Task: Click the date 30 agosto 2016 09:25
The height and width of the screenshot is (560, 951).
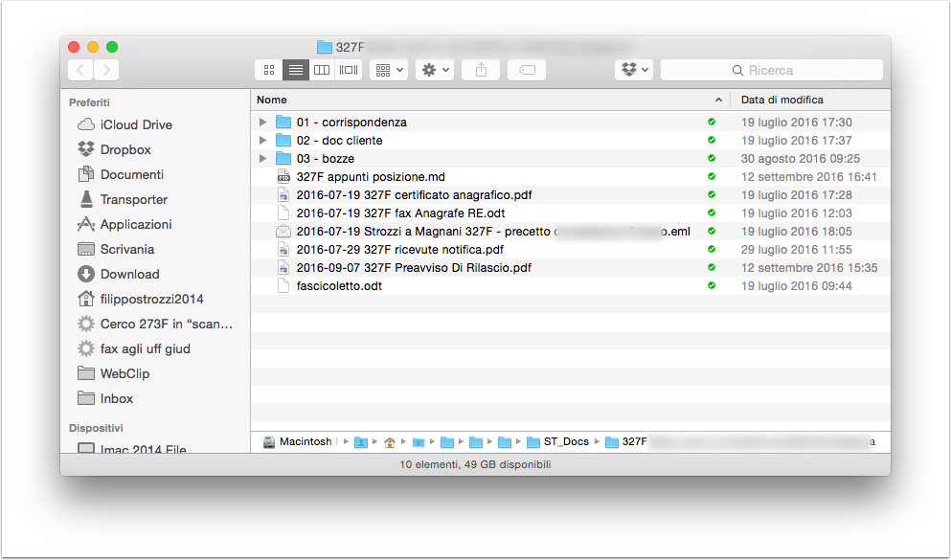Action: tap(801, 159)
